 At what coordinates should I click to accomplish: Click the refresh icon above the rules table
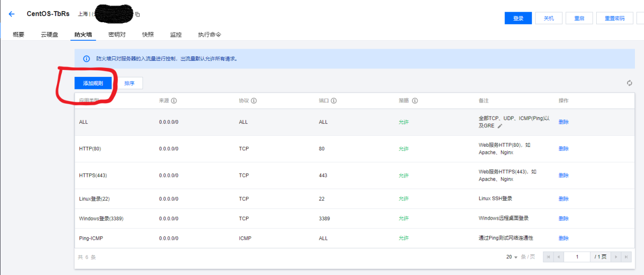point(629,83)
